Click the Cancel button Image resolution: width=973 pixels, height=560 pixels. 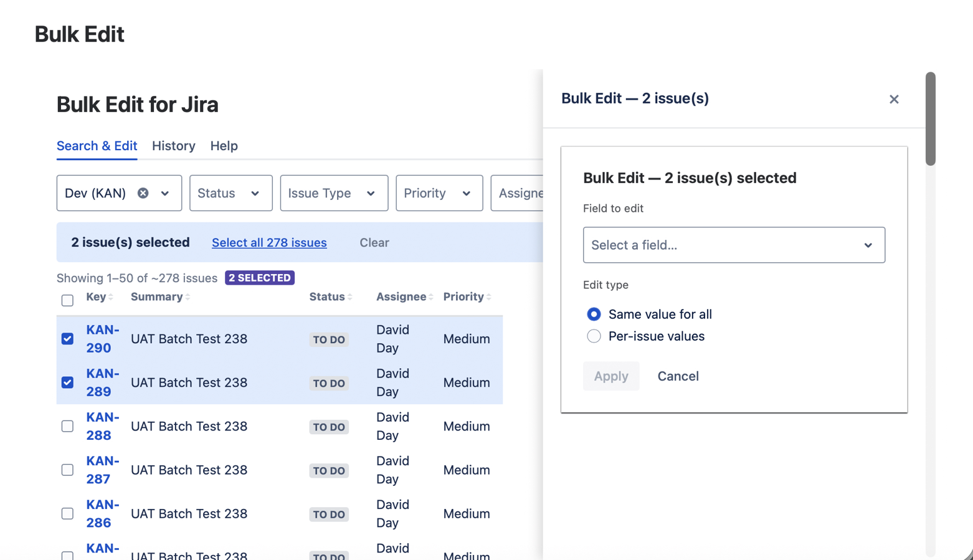(678, 376)
